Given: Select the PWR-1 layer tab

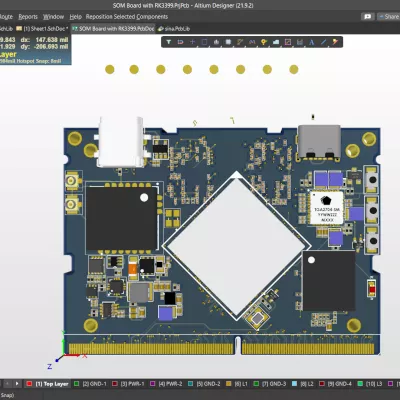Looking at the screenshot, I should pyautogui.click(x=128, y=384).
